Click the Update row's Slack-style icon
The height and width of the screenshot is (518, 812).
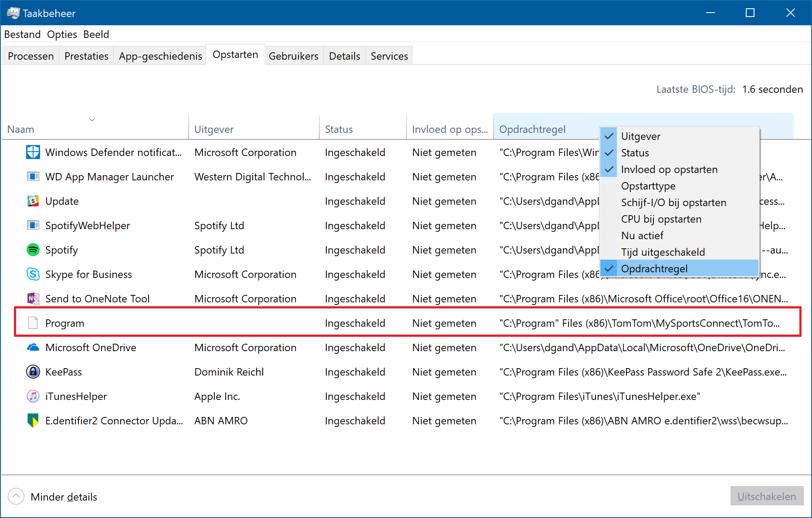click(33, 201)
